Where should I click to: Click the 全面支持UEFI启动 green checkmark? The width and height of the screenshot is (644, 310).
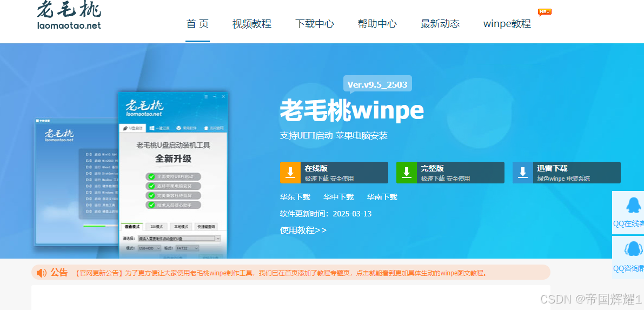tap(151, 177)
